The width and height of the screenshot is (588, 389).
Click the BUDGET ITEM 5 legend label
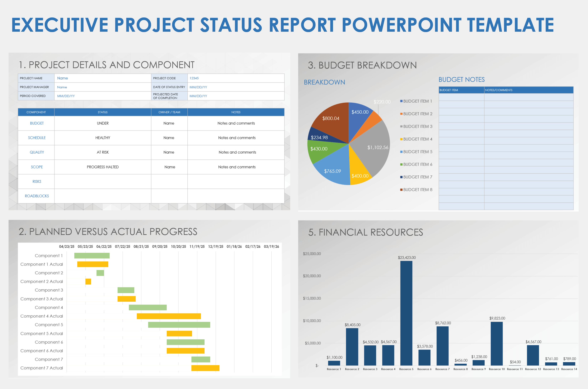pos(418,152)
